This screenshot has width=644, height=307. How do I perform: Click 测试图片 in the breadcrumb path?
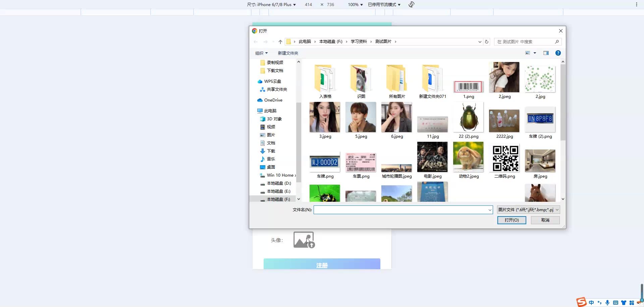pyautogui.click(x=383, y=42)
